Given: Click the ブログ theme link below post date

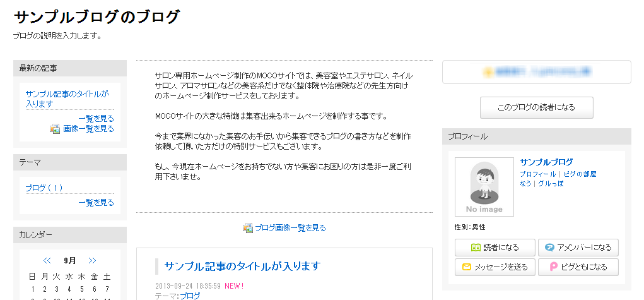Looking at the screenshot, I should point(190,296).
